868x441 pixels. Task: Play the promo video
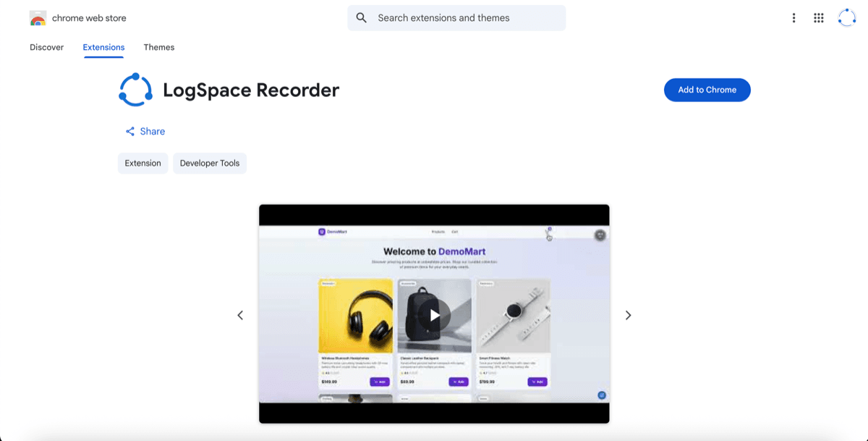[434, 314]
